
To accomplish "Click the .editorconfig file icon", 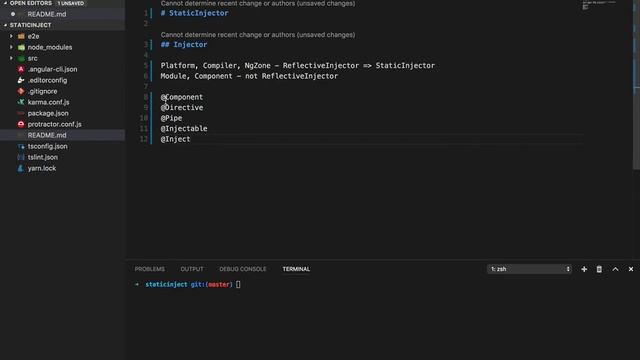I will [x=21, y=80].
